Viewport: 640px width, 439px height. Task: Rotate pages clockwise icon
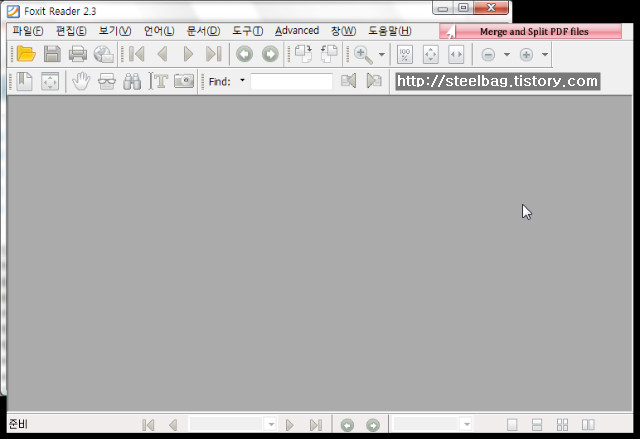303,54
